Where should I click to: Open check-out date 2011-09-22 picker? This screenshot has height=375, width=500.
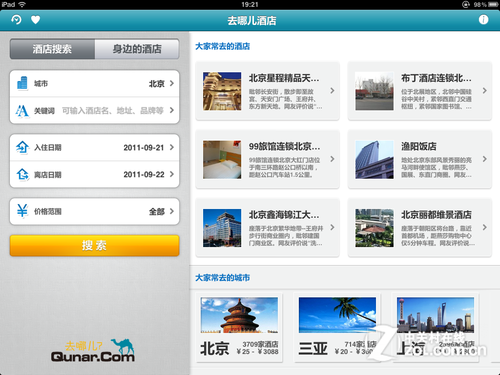(95, 174)
